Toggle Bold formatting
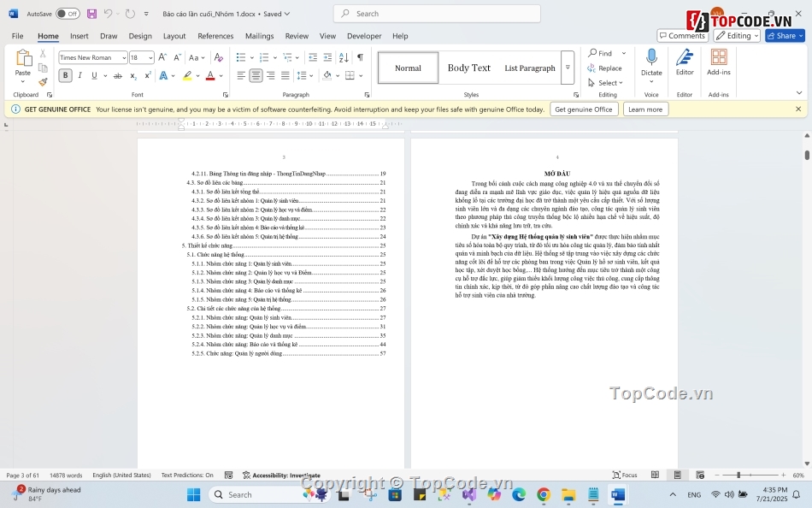812x508 pixels. (65, 76)
